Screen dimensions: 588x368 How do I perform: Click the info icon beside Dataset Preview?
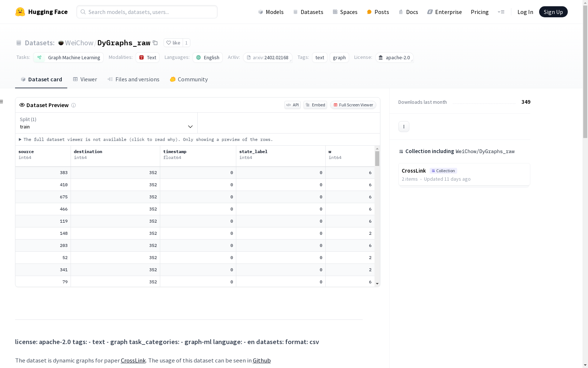pos(73,105)
